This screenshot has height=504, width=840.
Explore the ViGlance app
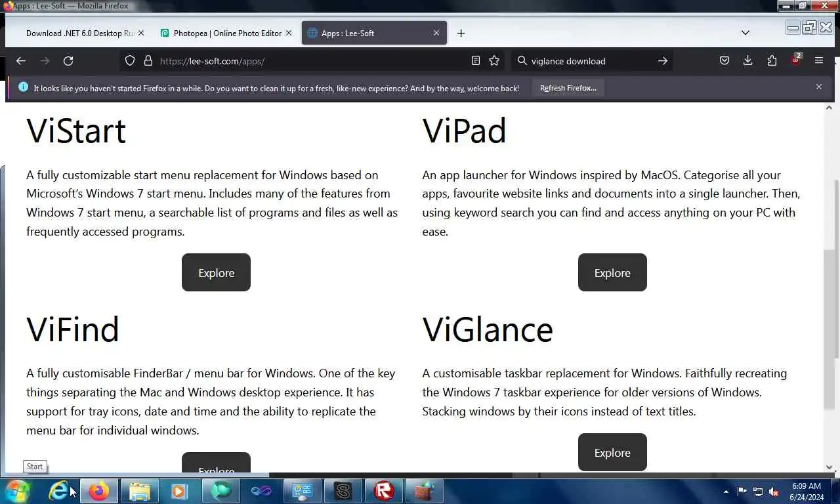pyautogui.click(x=612, y=452)
